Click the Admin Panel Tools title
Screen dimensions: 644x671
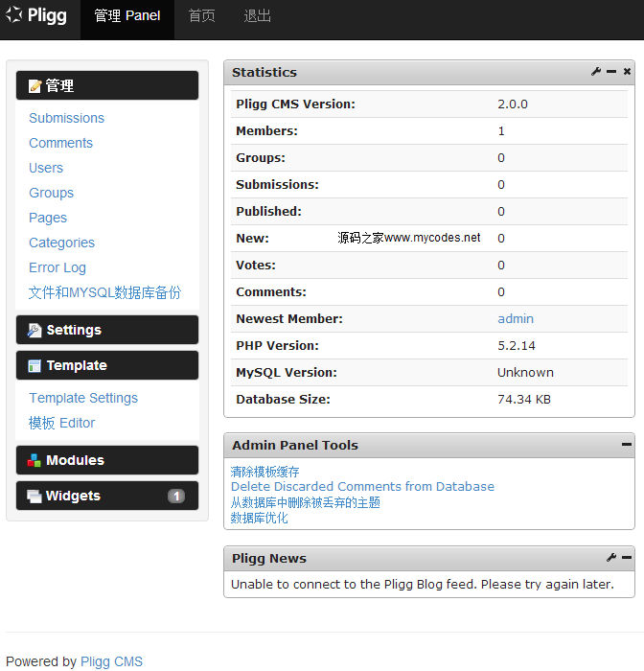[295, 445]
